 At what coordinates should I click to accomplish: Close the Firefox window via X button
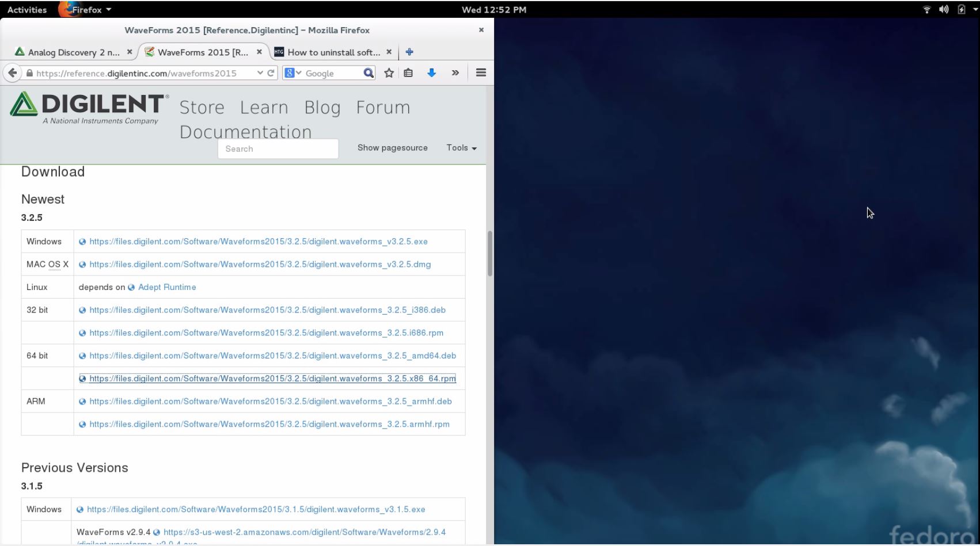pyautogui.click(x=481, y=30)
